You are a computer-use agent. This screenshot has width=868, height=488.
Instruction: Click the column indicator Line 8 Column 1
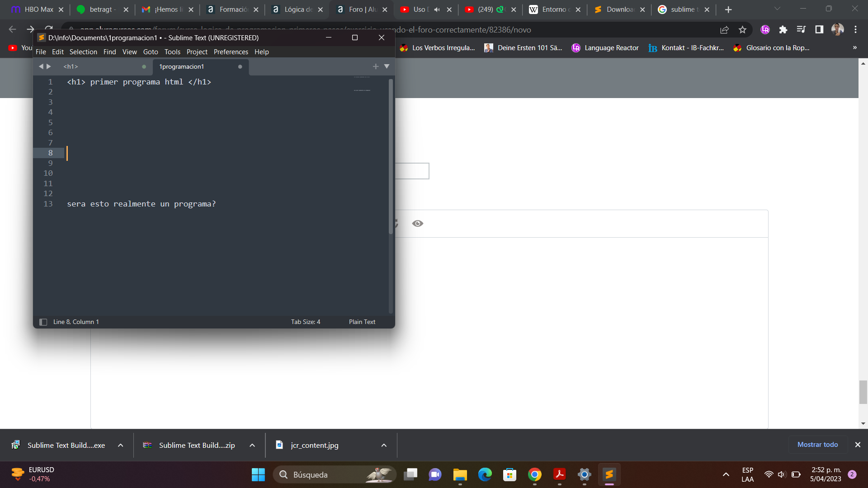click(75, 321)
